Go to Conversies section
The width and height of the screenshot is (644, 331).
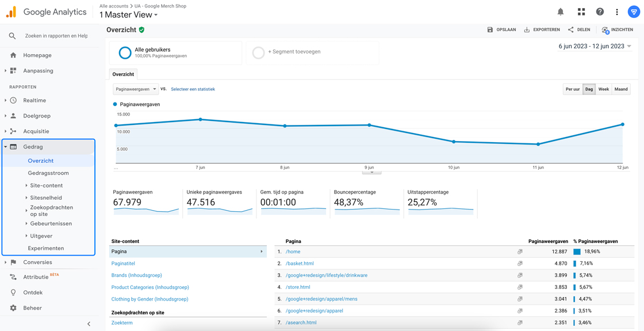(38, 262)
